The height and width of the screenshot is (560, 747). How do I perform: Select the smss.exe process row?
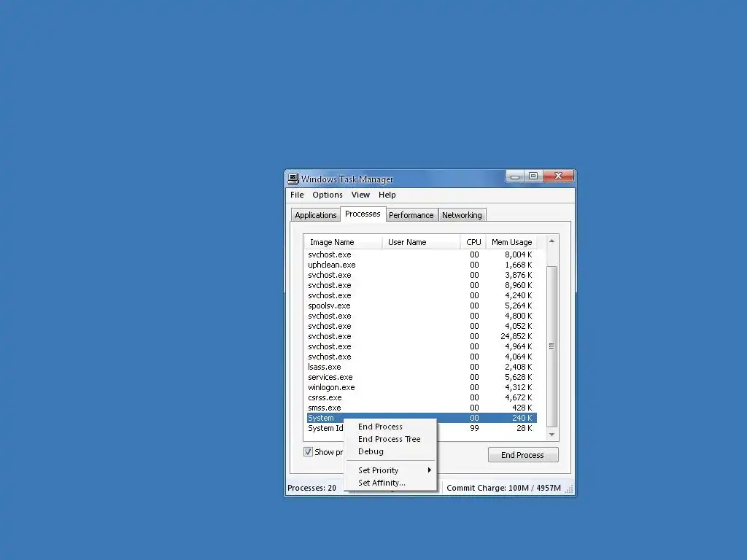pos(421,408)
